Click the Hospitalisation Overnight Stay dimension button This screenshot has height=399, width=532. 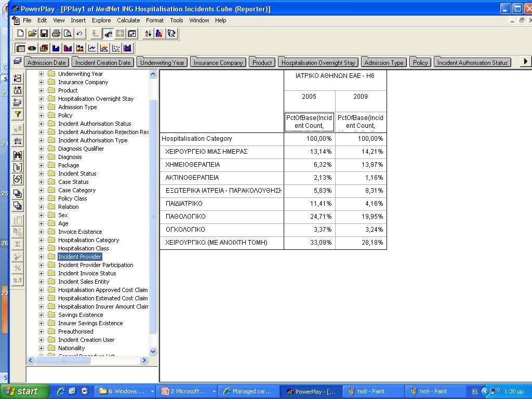pyautogui.click(x=318, y=62)
